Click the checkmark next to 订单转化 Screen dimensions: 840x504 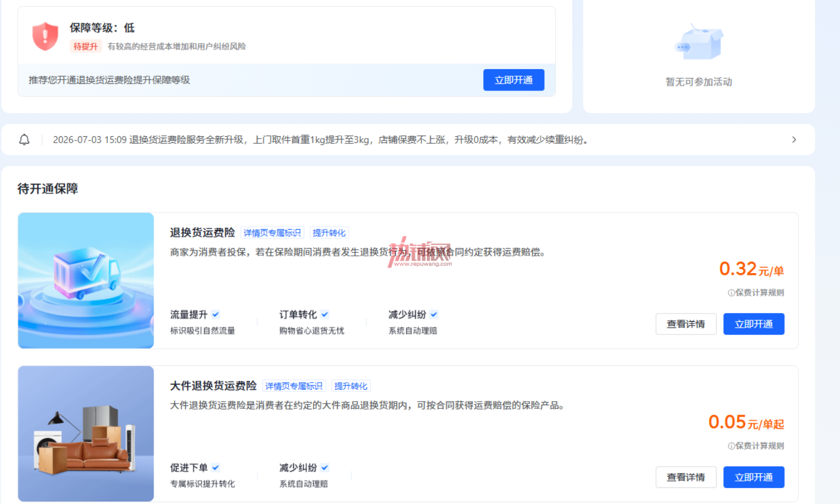pyautogui.click(x=324, y=314)
